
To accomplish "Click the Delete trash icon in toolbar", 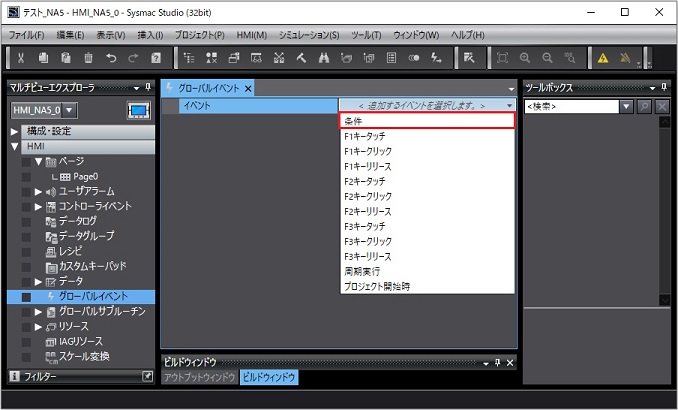I will click(x=89, y=59).
